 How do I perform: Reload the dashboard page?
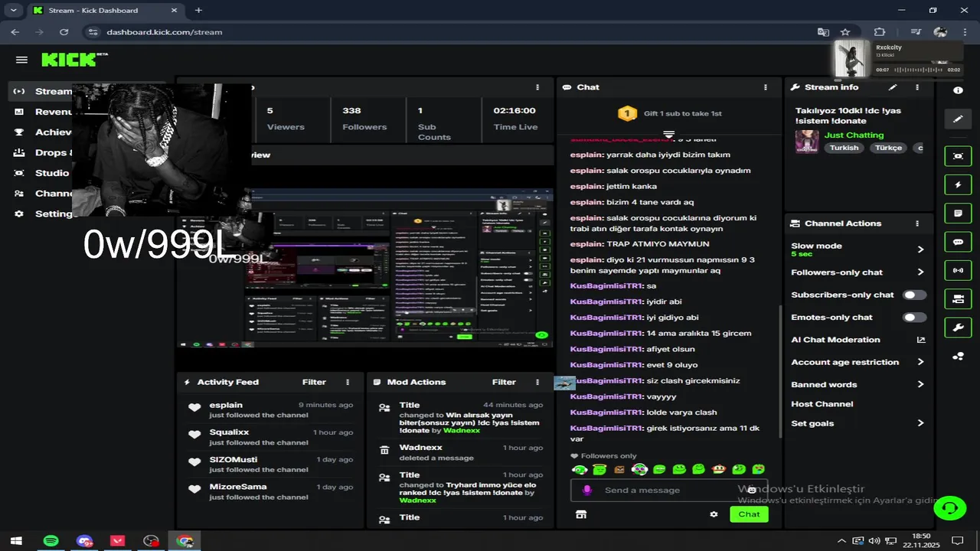[x=64, y=32]
